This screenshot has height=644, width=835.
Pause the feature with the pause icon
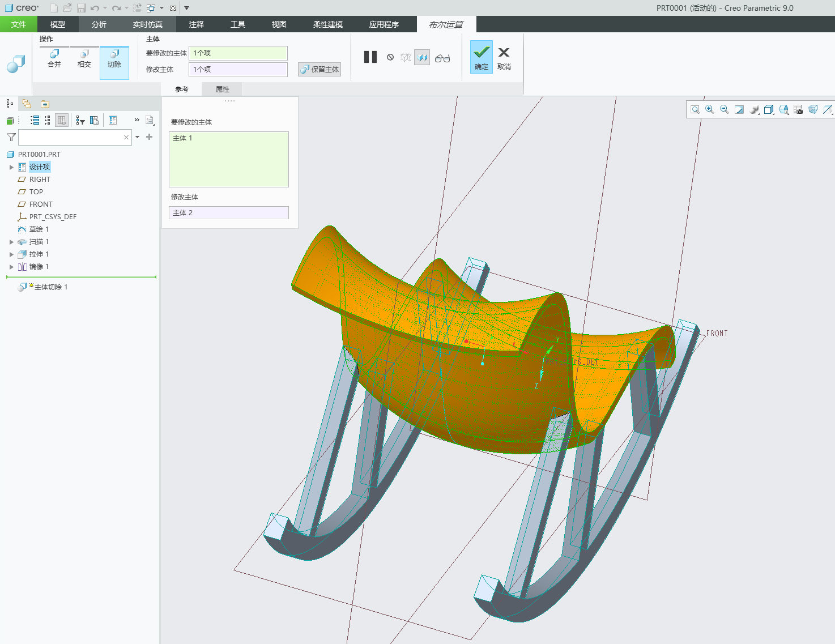pyautogui.click(x=370, y=57)
